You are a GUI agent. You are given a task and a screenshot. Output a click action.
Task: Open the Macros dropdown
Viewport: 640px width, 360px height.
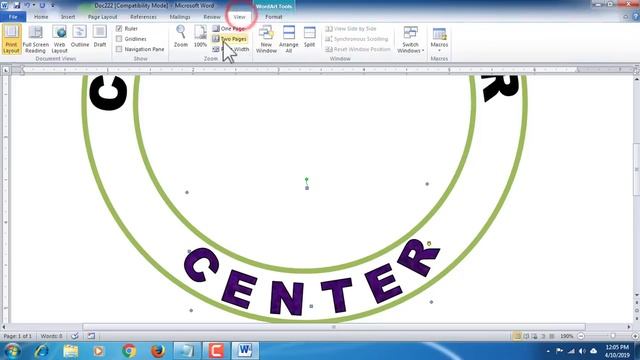pyautogui.click(x=439, y=39)
